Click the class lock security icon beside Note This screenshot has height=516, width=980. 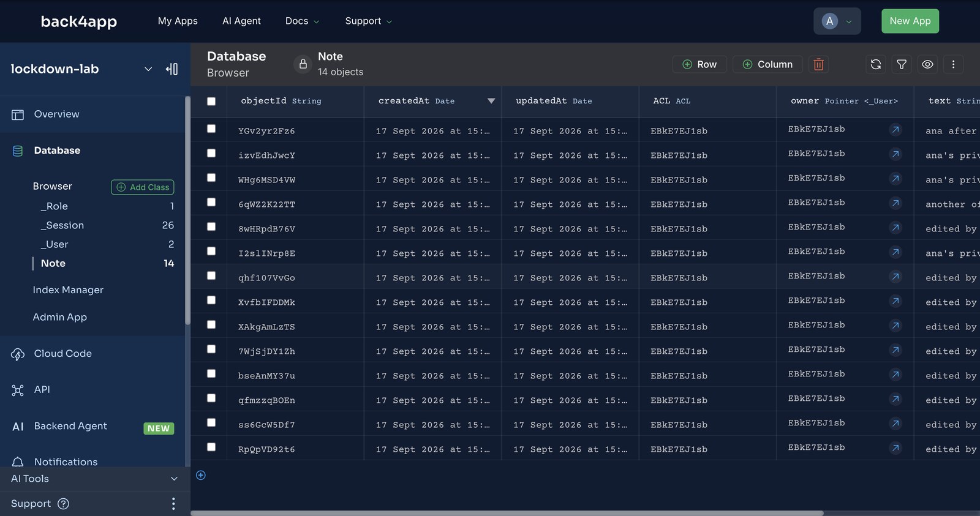(303, 64)
